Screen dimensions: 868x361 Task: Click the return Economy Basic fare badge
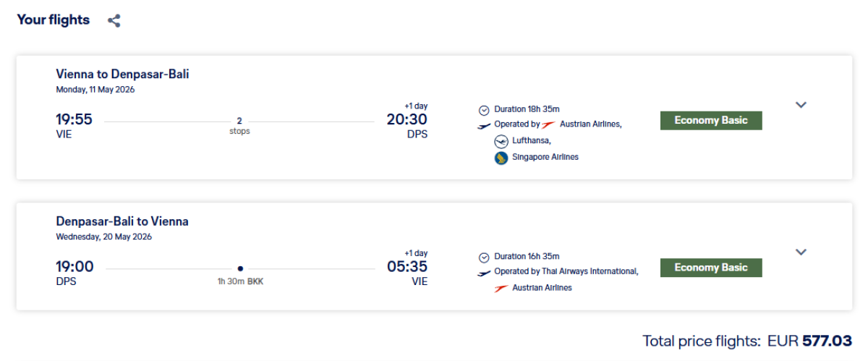coord(711,268)
